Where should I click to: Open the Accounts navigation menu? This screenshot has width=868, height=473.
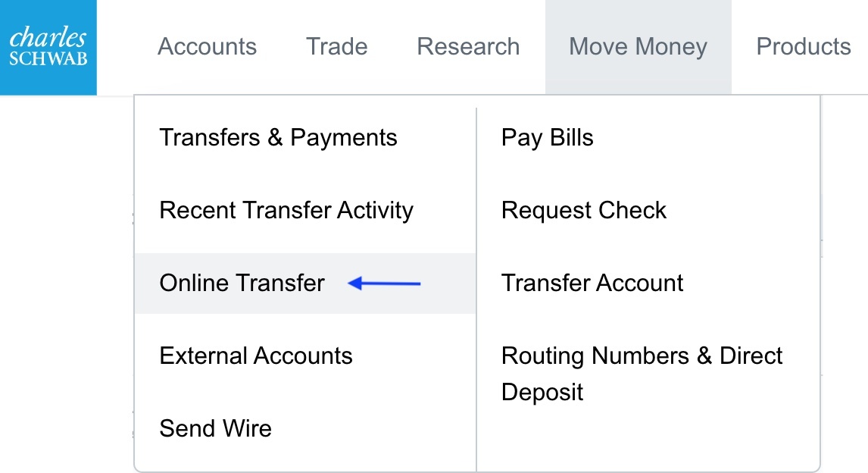pyautogui.click(x=207, y=47)
